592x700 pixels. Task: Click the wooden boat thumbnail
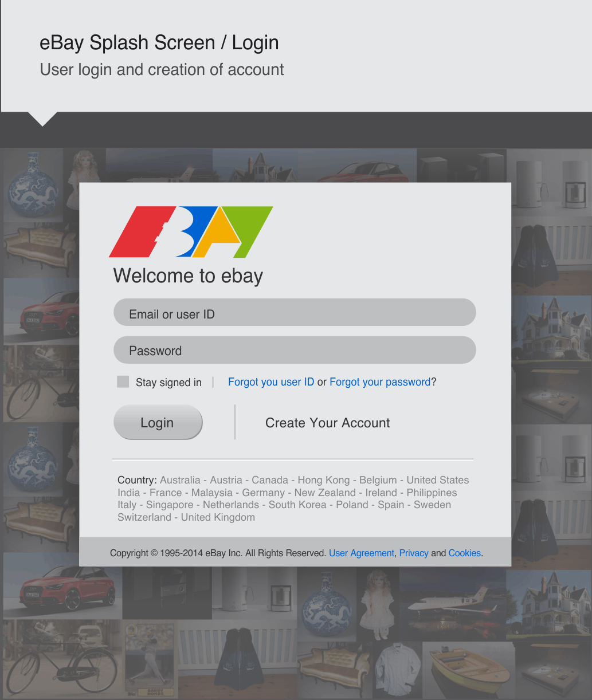click(x=469, y=669)
